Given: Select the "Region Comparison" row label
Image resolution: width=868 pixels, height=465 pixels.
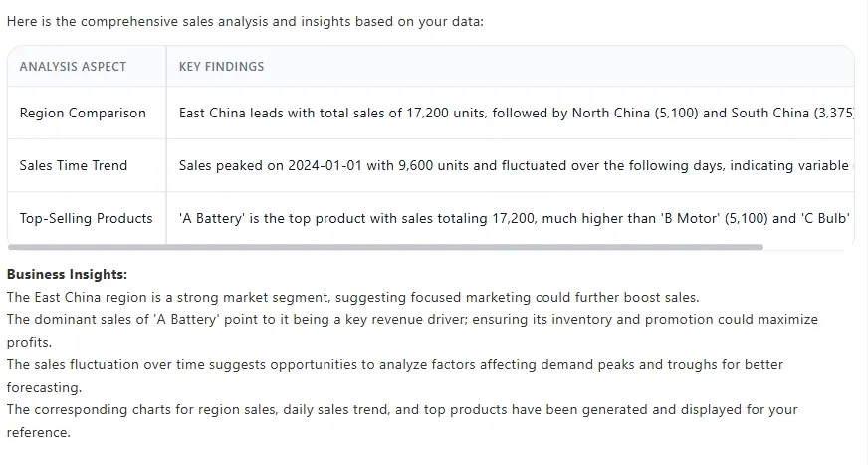Looking at the screenshot, I should coord(83,114).
